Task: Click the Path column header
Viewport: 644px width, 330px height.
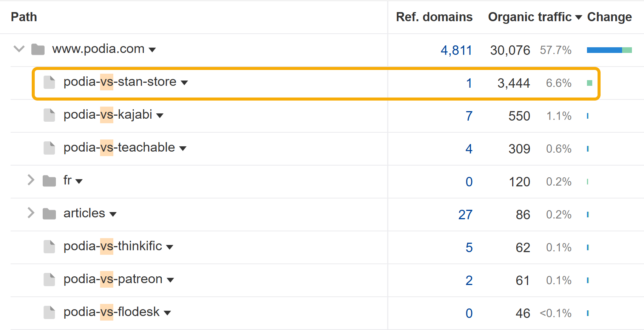Action: [24, 17]
